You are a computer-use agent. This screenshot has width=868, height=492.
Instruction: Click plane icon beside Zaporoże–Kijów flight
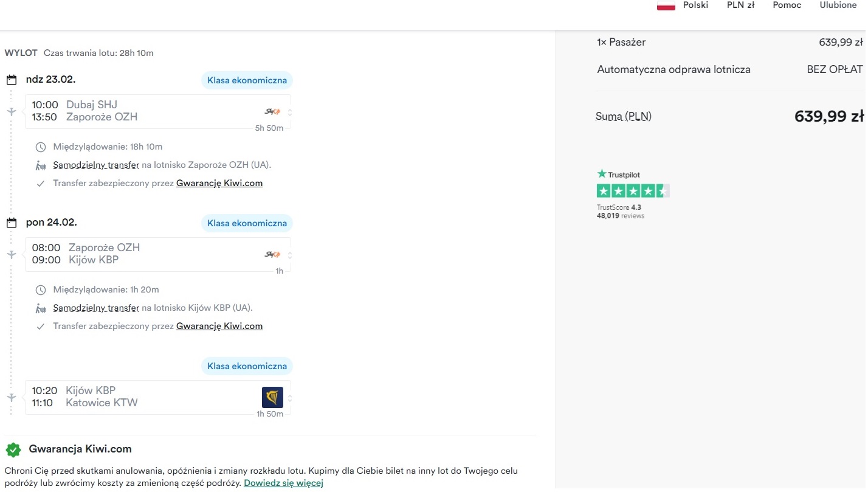[11, 254]
